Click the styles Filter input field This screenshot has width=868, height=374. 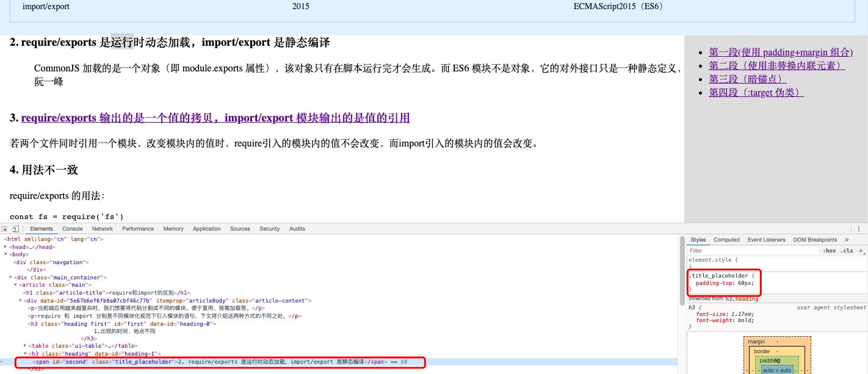click(x=753, y=251)
